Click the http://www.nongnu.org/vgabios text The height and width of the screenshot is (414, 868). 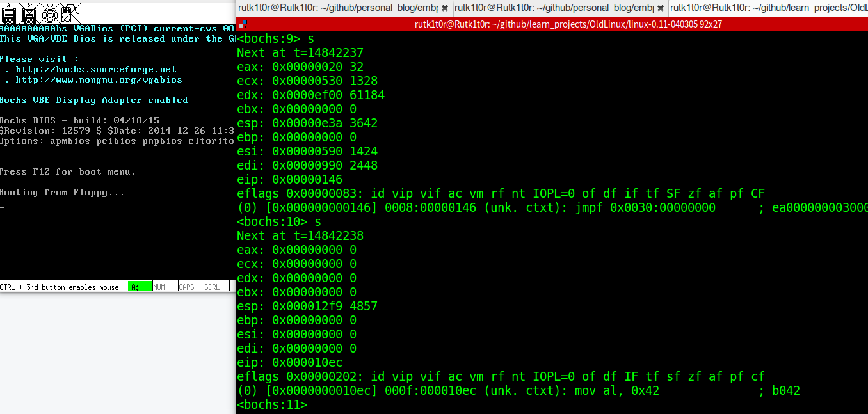click(x=99, y=79)
